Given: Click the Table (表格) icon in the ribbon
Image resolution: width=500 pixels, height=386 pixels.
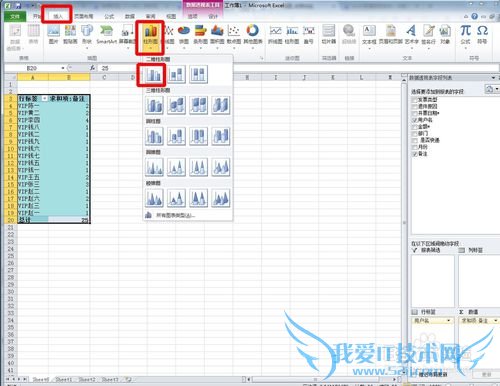Looking at the screenshot, I should (x=33, y=34).
